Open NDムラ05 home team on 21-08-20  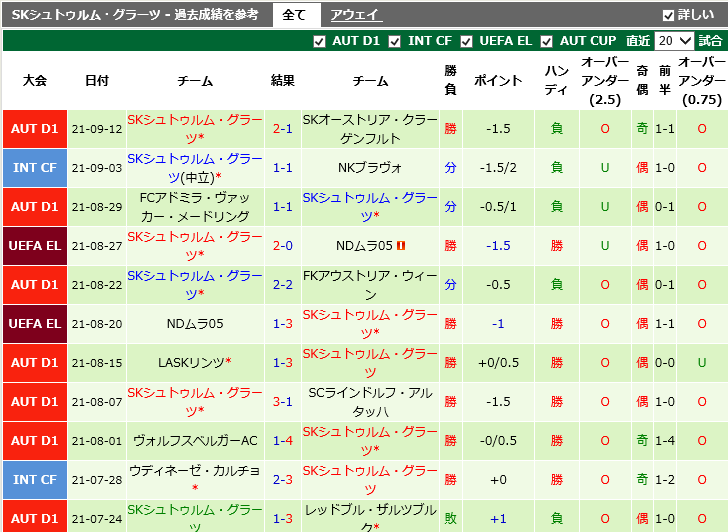tap(195, 324)
